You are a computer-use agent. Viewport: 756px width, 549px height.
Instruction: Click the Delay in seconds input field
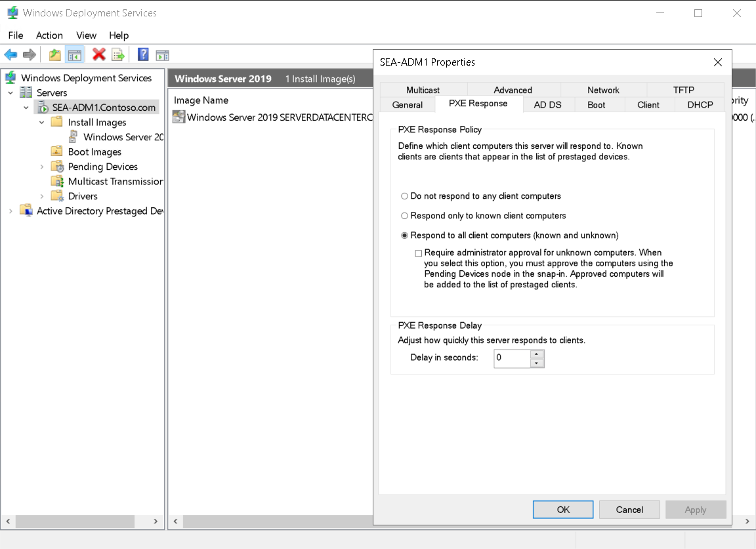click(512, 358)
